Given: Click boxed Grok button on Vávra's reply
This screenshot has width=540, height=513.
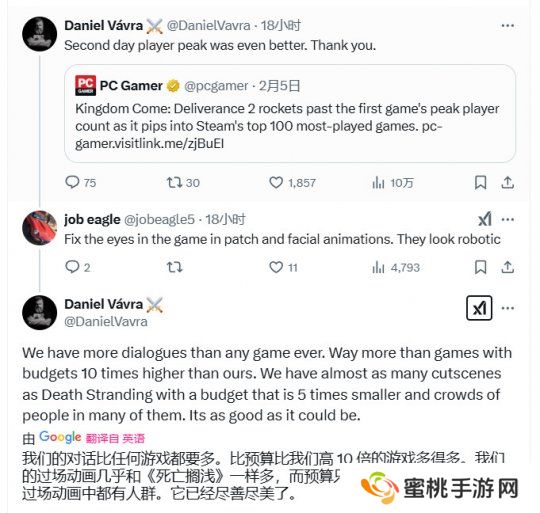Looking at the screenshot, I should tap(479, 308).
